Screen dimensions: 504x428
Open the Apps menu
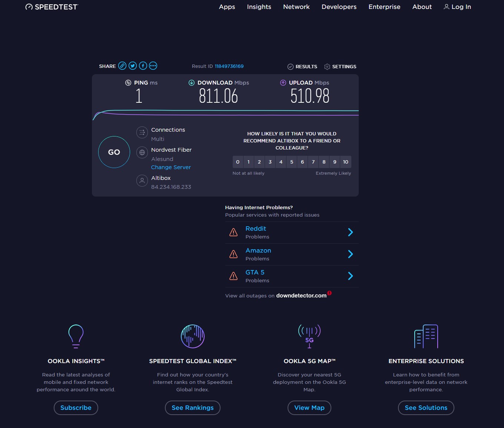(227, 7)
